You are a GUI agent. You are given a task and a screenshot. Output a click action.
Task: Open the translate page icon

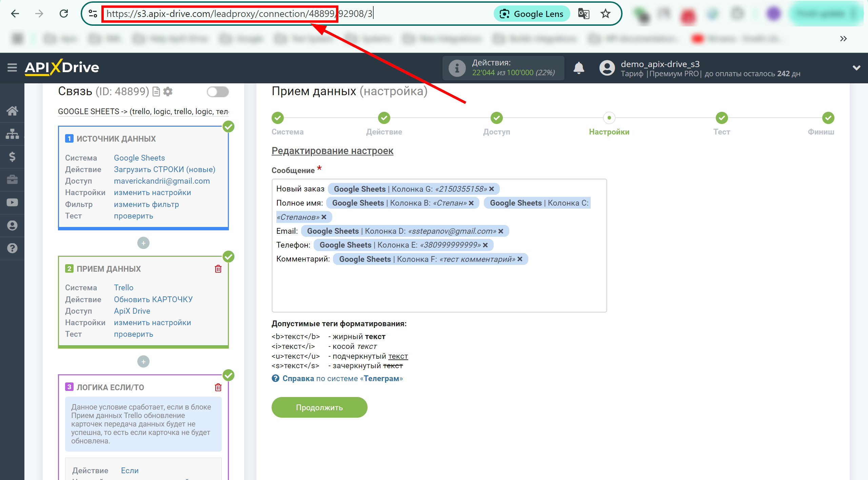(584, 14)
